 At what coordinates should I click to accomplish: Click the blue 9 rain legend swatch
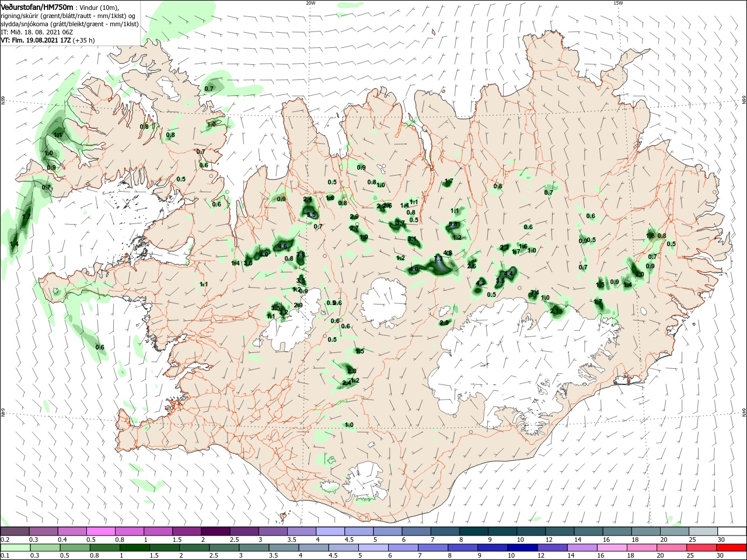(x=492, y=548)
